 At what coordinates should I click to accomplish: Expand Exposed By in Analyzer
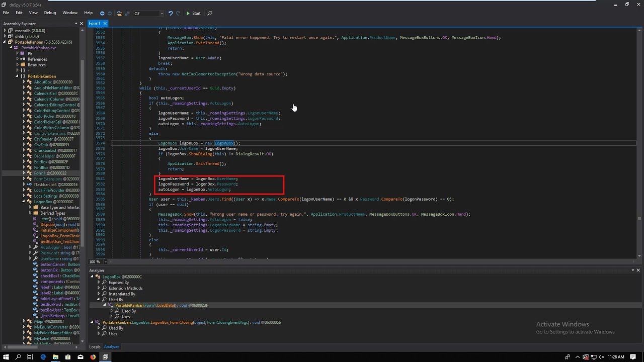click(x=99, y=283)
